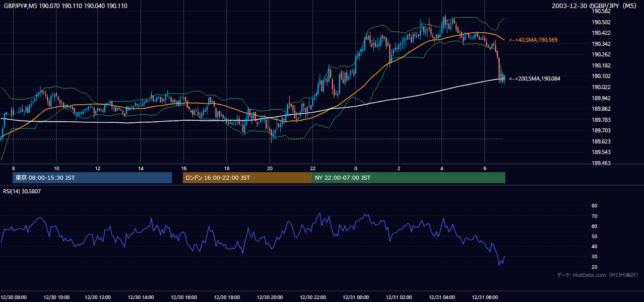Click the HistData.com data source credit

click(598, 275)
